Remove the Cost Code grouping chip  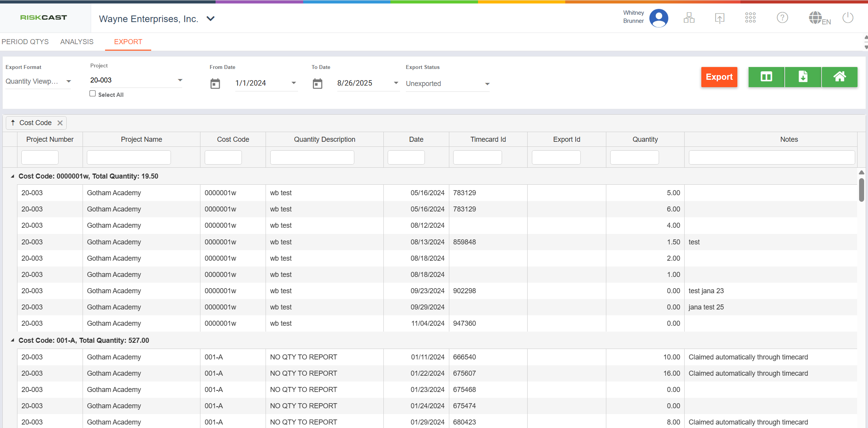(x=60, y=123)
